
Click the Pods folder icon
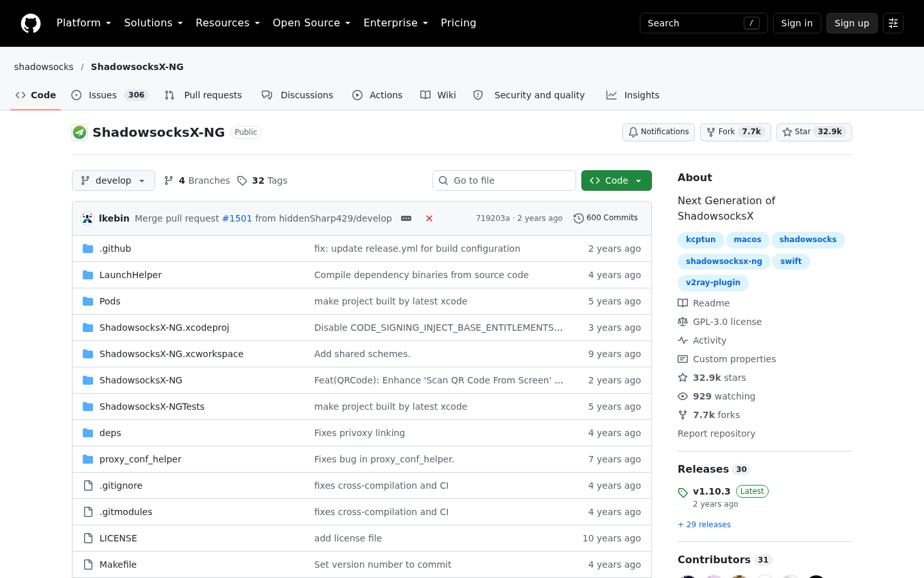tap(88, 301)
